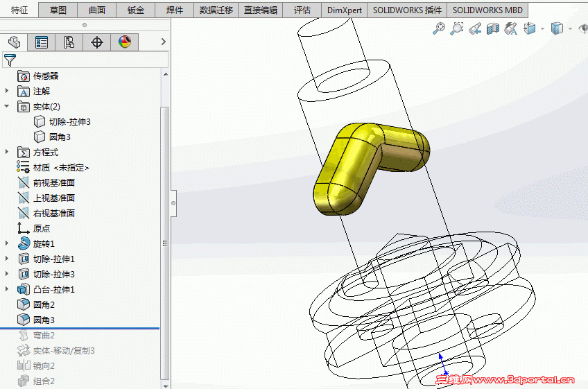Click the tree split handle on scrollbar
Screen dimensions: 588x389
(165, 243)
